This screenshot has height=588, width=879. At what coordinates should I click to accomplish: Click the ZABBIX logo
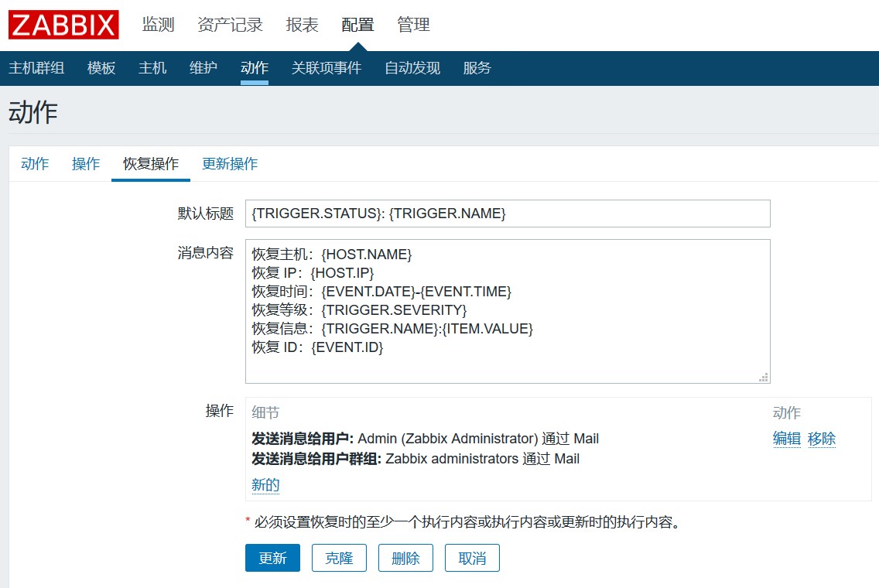coord(63,25)
